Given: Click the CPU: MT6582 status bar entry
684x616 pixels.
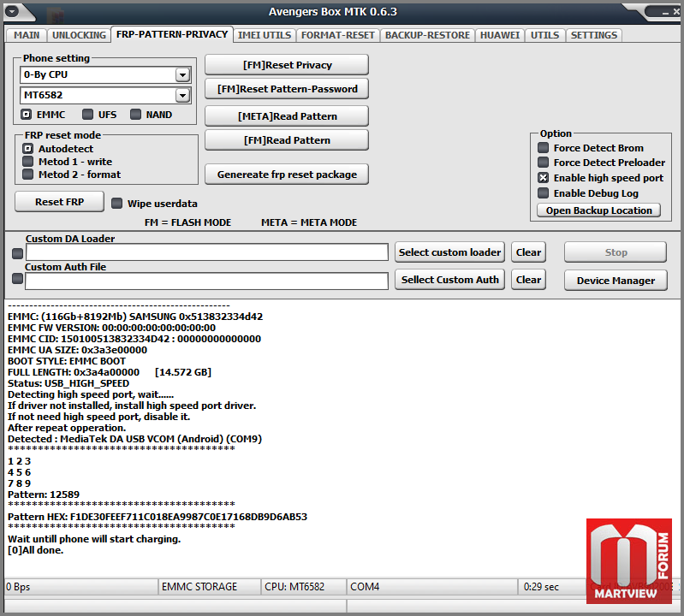Looking at the screenshot, I should click(304, 587).
